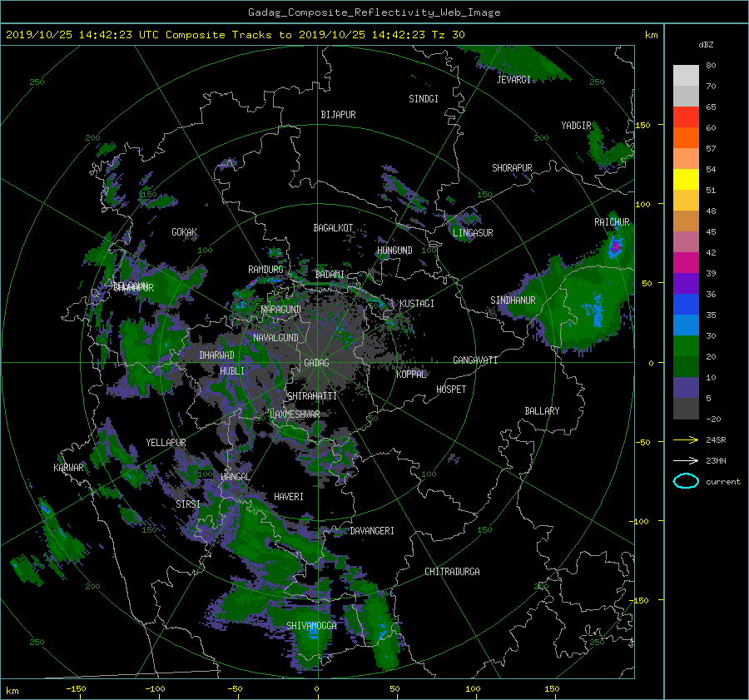Click the KUSTAGI city label
Screen dimensions: 749x700
tap(417, 304)
